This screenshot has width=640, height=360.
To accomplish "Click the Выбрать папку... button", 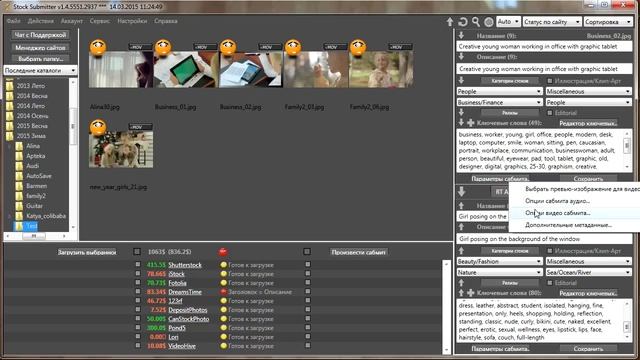I will click(x=40, y=59).
